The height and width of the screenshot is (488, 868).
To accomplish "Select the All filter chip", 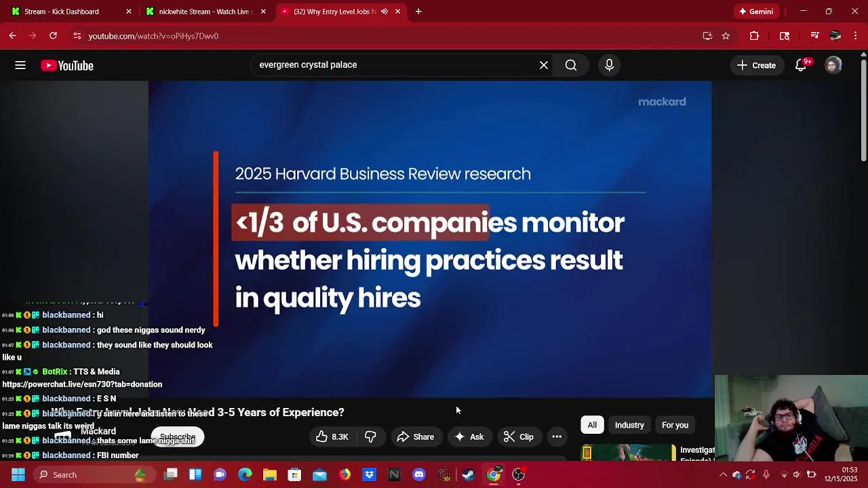I will 592,425.
